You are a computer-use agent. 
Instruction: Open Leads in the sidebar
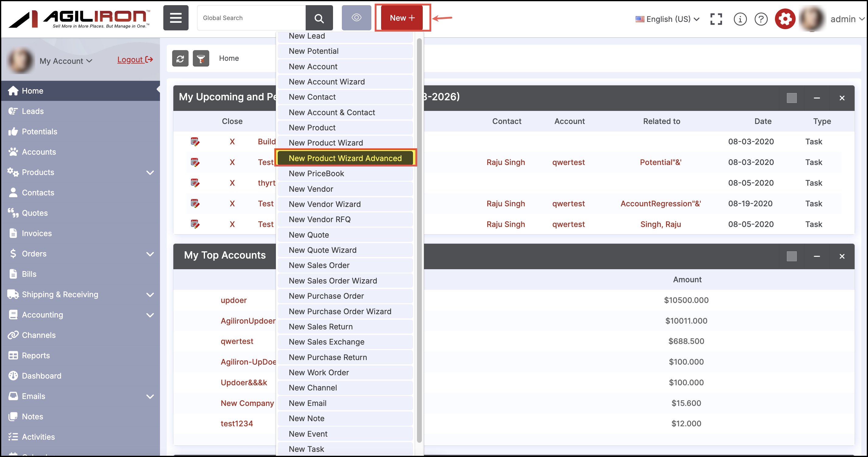coord(80,111)
